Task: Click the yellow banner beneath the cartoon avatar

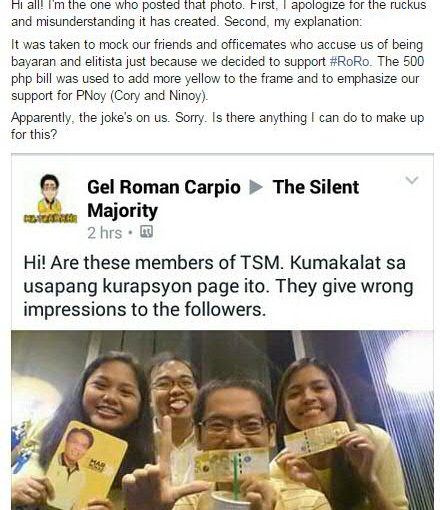Action: coord(50,219)
